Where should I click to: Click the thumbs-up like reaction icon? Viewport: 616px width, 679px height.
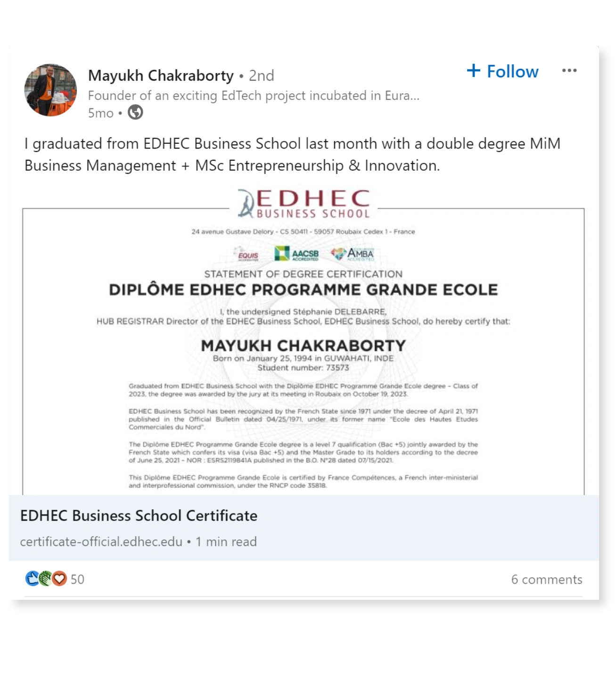coord(31,580)
